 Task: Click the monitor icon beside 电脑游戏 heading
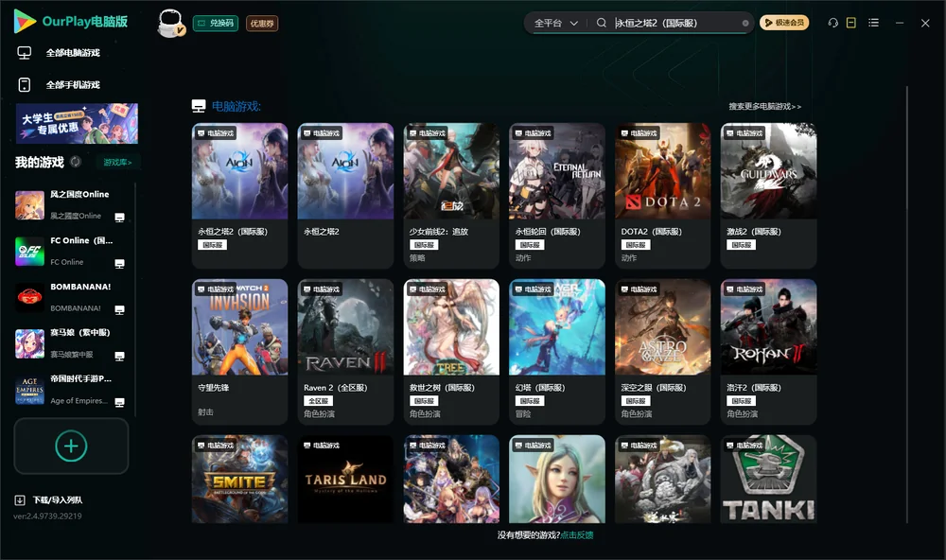[199, 106]
